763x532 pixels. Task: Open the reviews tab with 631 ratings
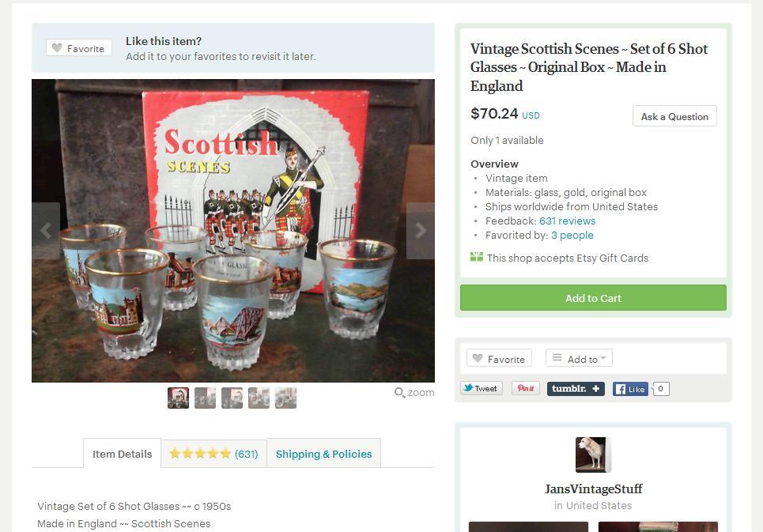coord(213,454)
